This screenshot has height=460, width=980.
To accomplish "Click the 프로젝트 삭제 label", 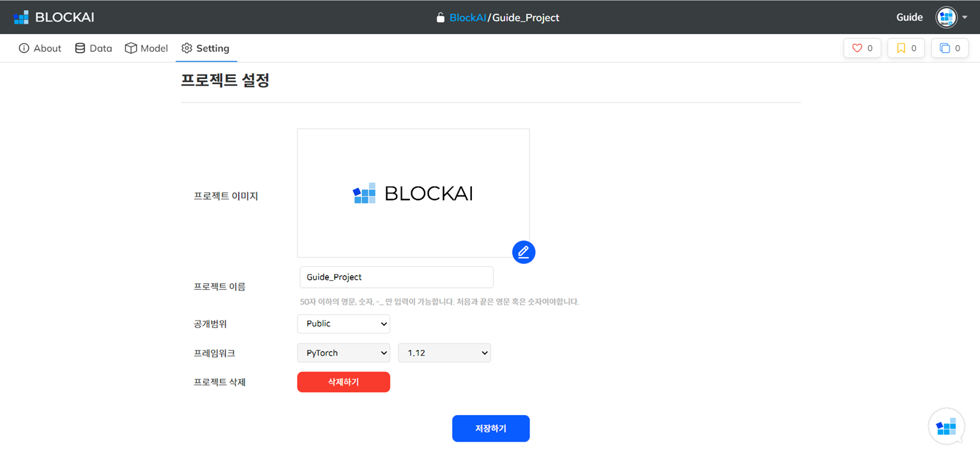I will [x=220, y=382].
